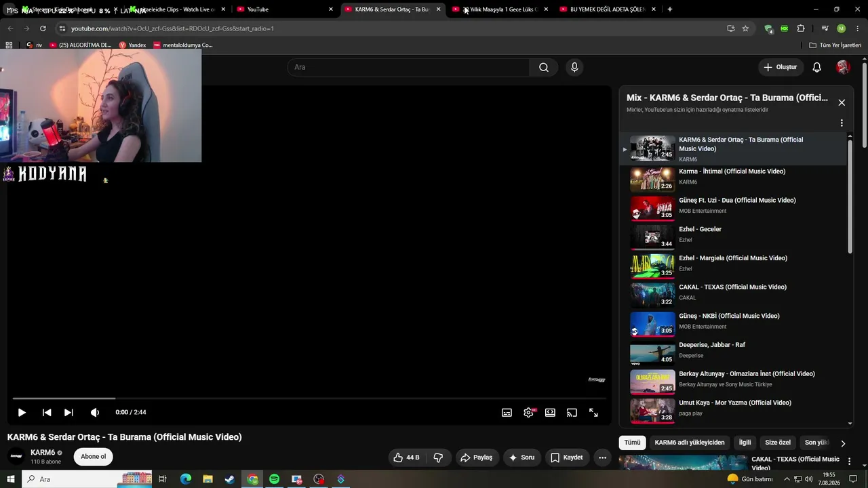Screen dimensions: 868x488
Task: Skip to the next video
Action: point(68,412)
